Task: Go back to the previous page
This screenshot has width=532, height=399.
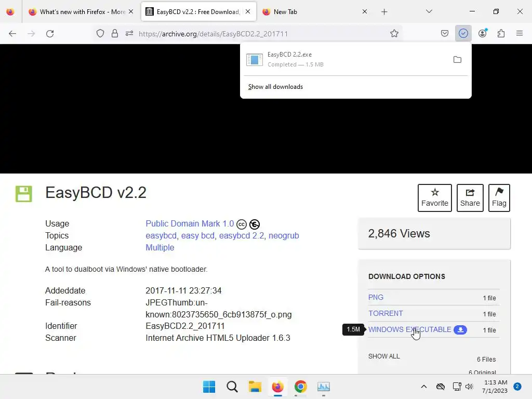Action: (12, 34)
